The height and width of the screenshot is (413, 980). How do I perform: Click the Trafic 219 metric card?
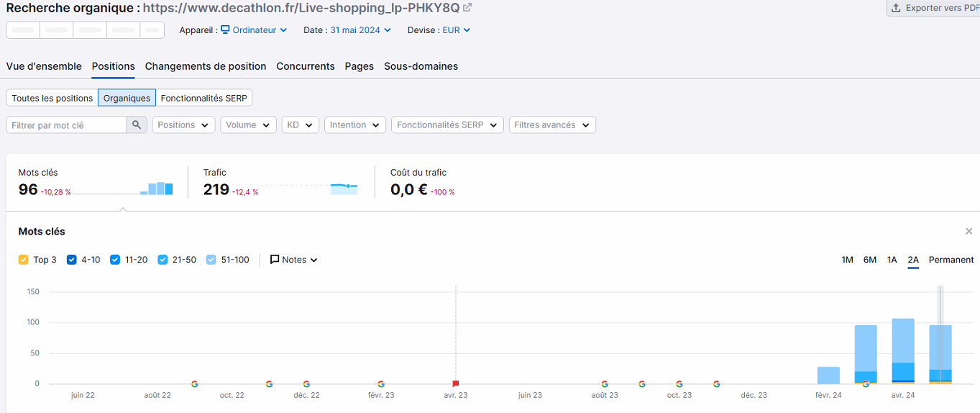coord(280,183)
